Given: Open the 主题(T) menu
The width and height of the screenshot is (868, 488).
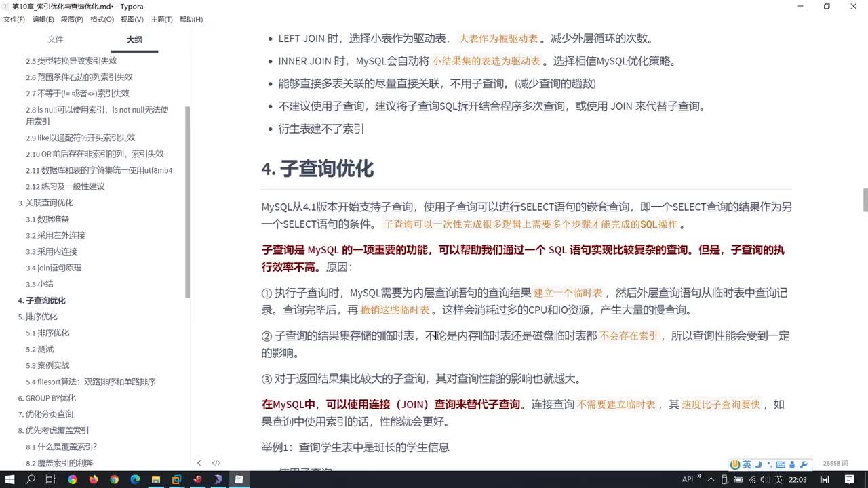Looking at the screenshot, I should point(161,19).
